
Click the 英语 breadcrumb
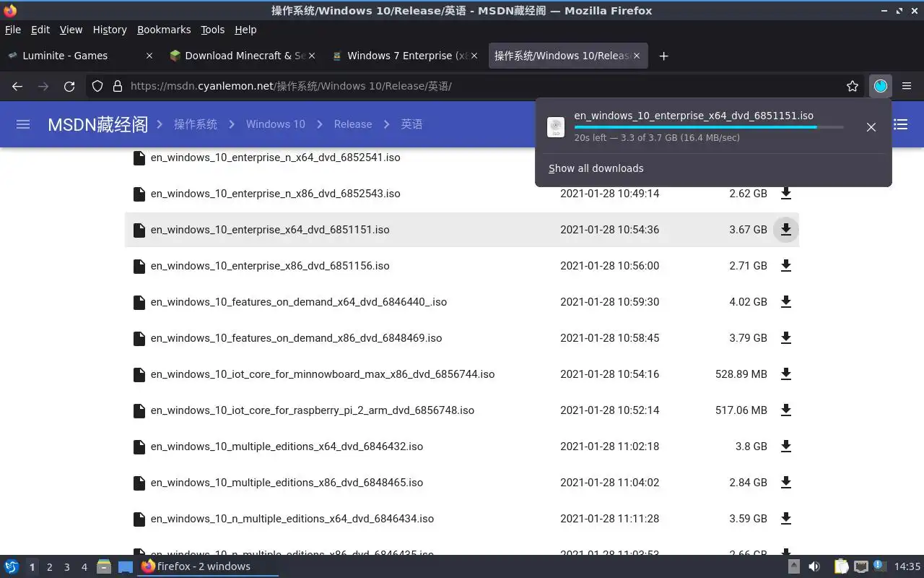412,124
